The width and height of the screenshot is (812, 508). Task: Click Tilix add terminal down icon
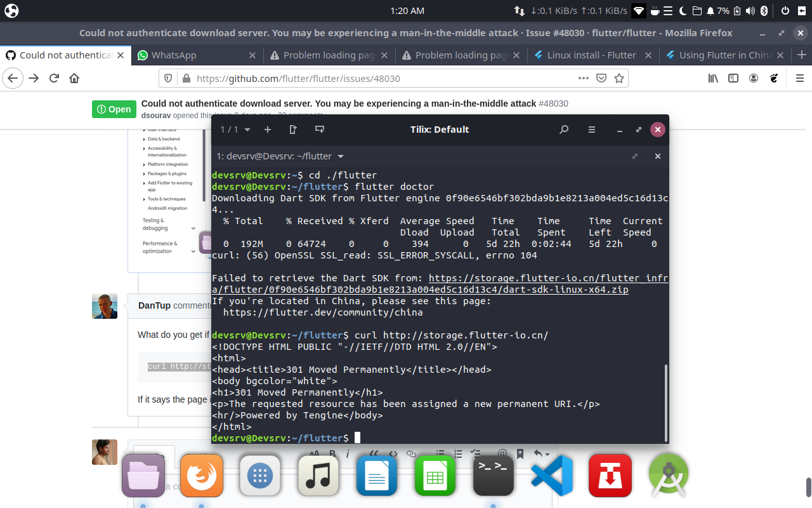[320, 130]
